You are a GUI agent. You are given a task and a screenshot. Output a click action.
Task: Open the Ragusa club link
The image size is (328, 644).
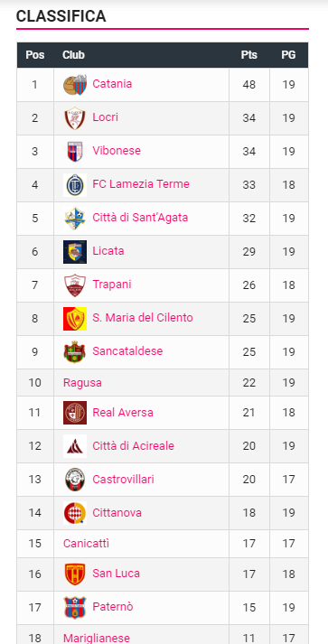pyautogui.click(x=82, y=383)
